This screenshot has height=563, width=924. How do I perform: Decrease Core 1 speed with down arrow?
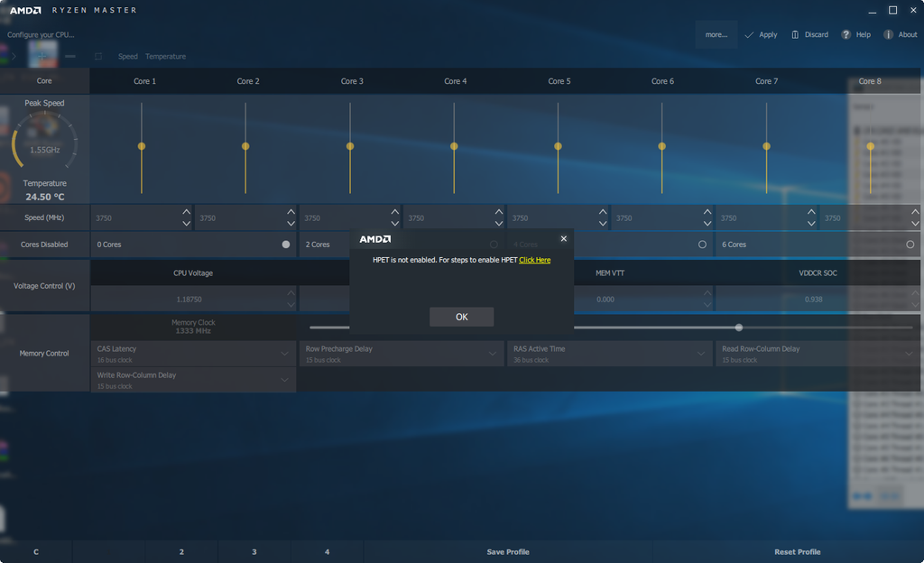tap(186, 224)
